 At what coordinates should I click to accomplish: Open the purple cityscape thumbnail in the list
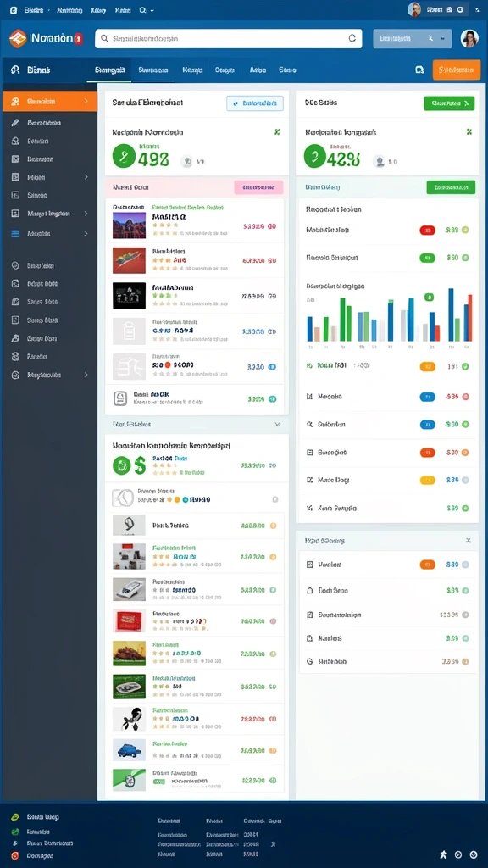(129, 225)
